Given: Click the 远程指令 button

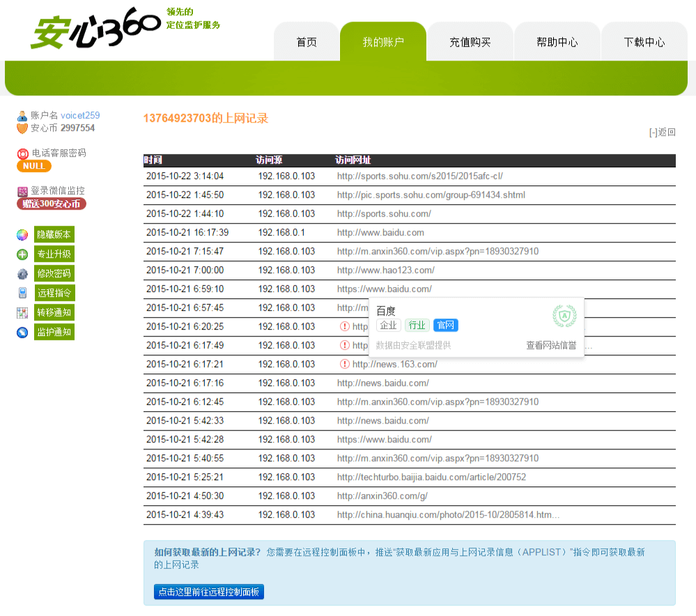Looking at the screenshot, I should pos(54,293).
